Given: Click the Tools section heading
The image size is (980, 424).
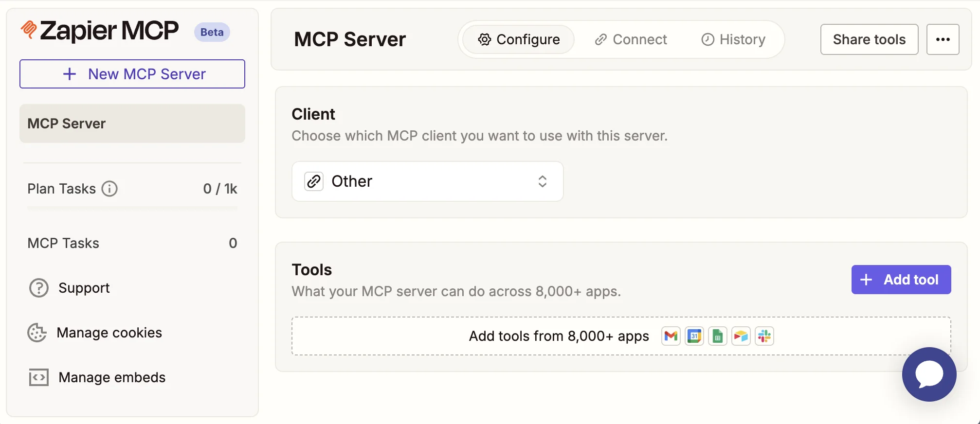Looking at the screenshot, I should click(x=312, y=270).
